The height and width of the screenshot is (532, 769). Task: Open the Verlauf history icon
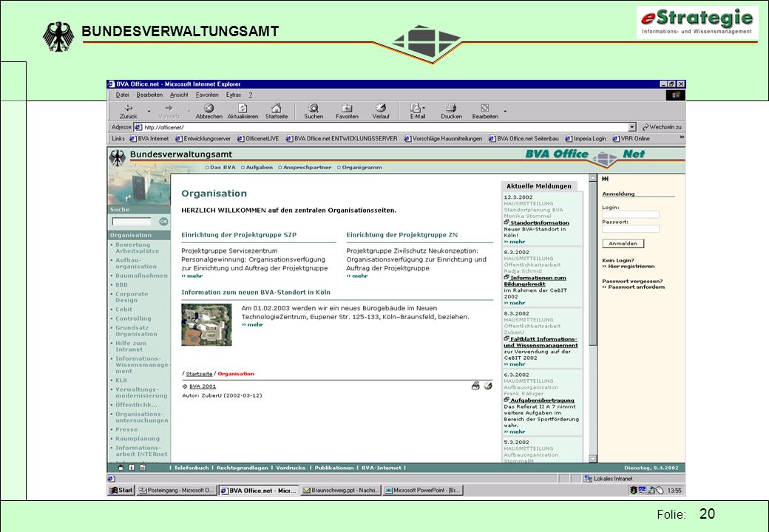[x=381, y=112]
